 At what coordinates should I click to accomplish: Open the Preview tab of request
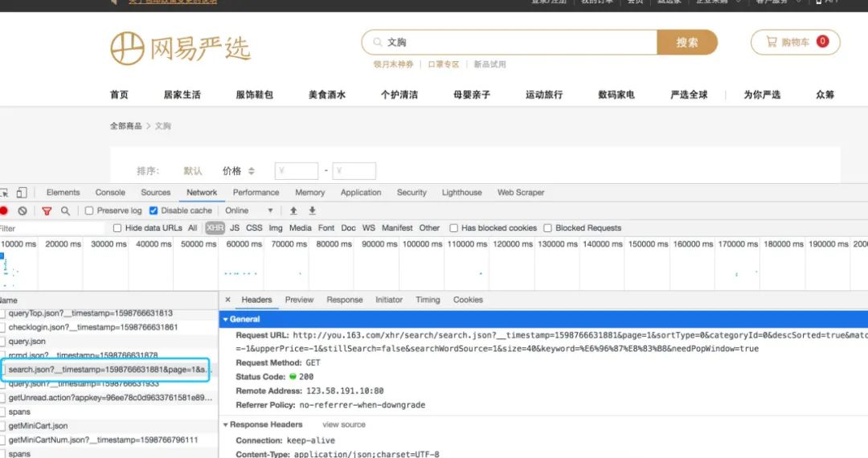click(x=300, y=300)
